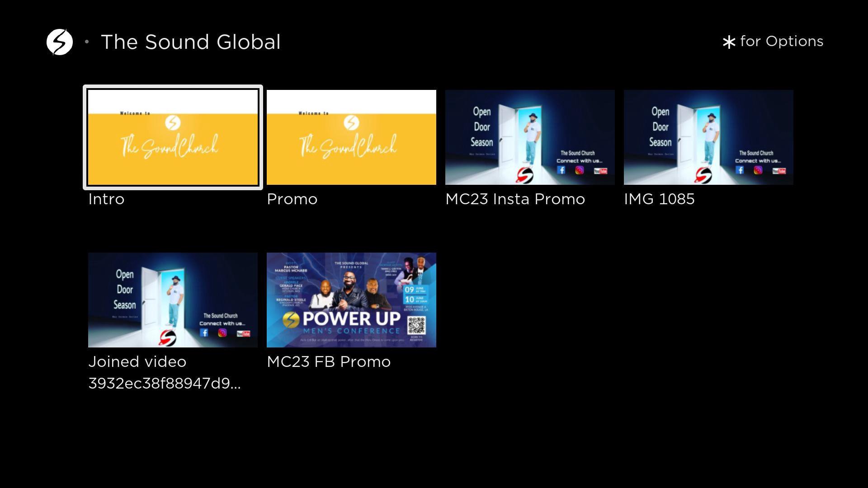Click QR code in MC23 FB Promo thumbnail

click(416, 325)
